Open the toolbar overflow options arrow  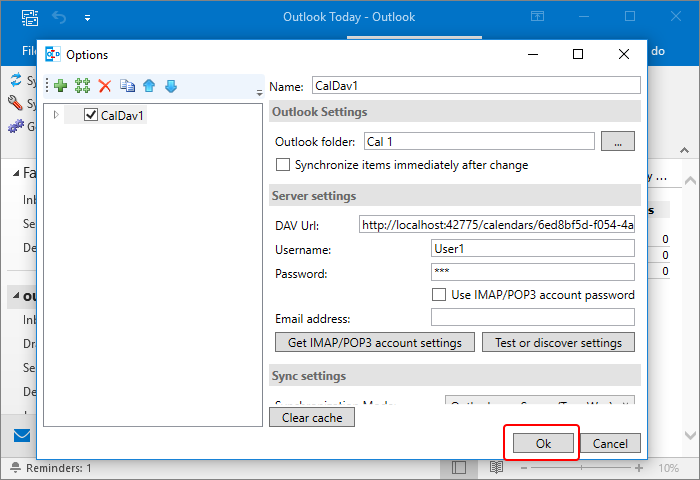point(259,93)
